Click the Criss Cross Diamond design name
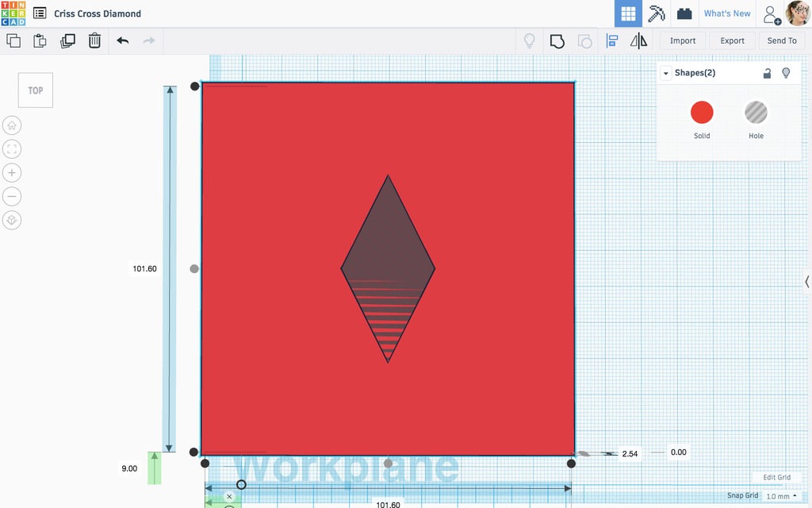The width and height of the screenshot is (812, 508). [x=98, y=13]
